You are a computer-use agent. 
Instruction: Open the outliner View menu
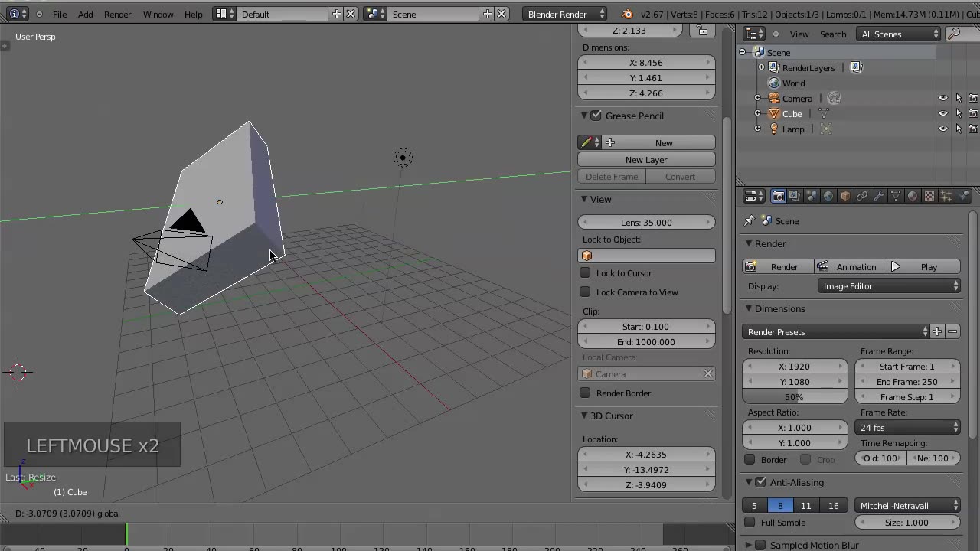pos(799,34)
